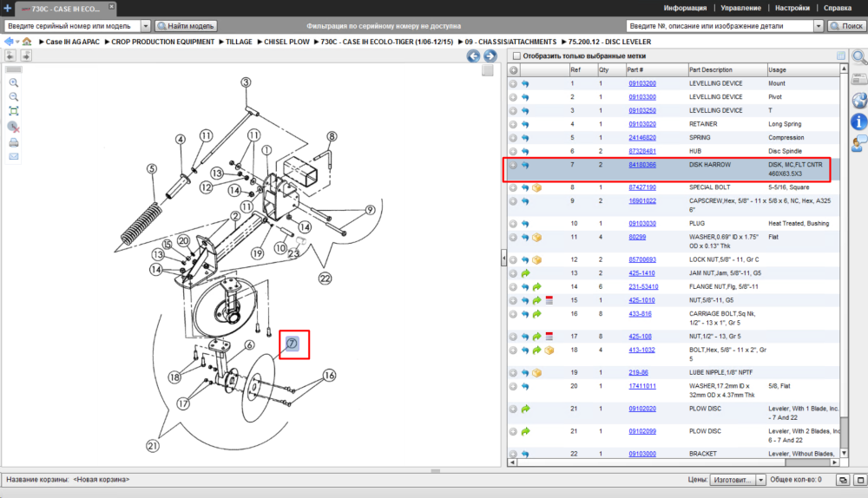This screenshot has width=868, height=498.
Task: Open the 'Информация' menu
Action: pyautogui.click(x=685, y=8)
